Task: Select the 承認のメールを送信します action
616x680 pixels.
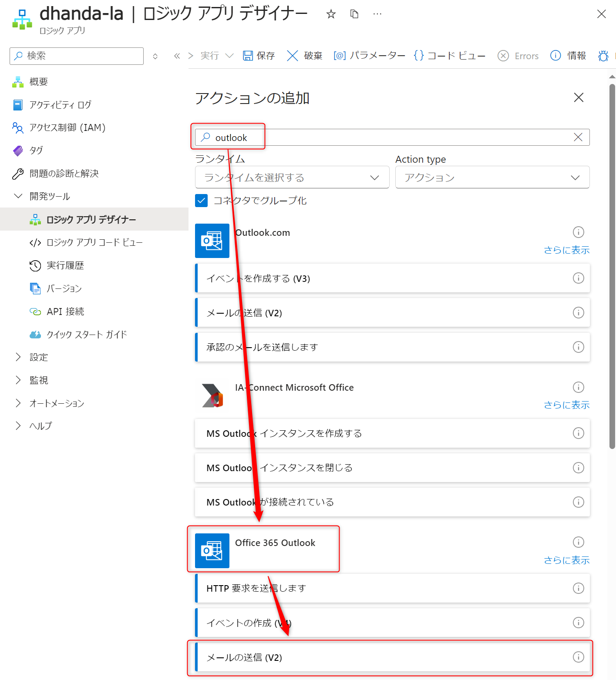Action: tap(392, 347)
